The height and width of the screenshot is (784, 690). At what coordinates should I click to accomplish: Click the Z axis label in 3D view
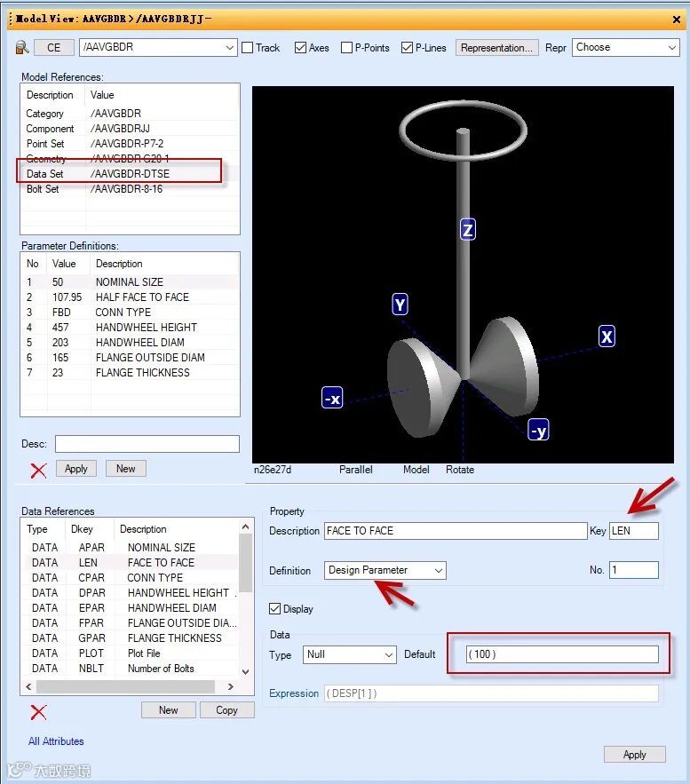tap(467, 229)
